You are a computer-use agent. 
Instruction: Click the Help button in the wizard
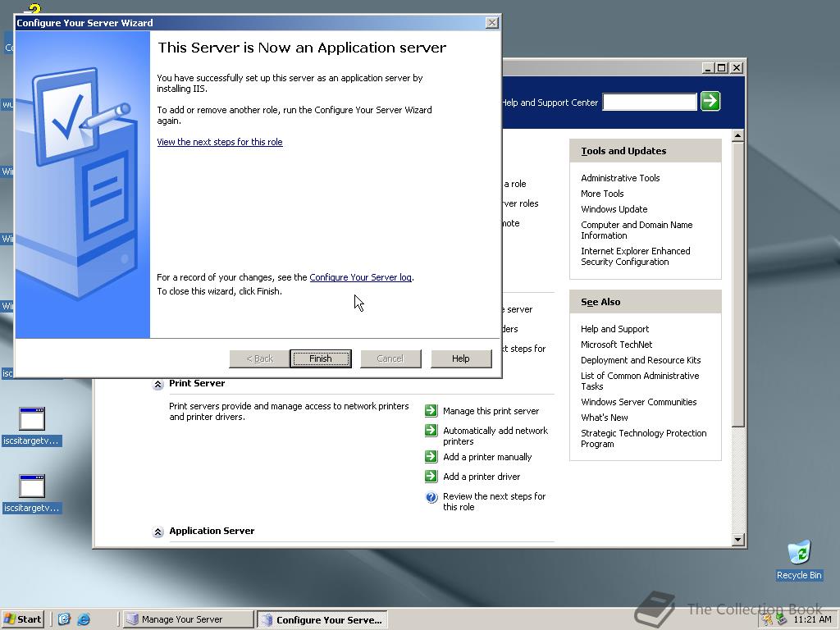click(x=461, y=358)
